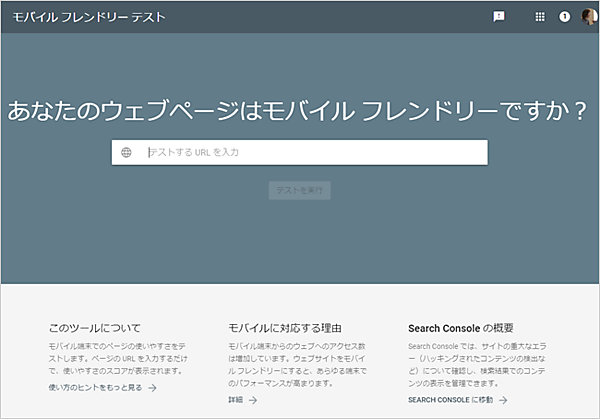Focus the テストする URL を入力 field
This screenshot has width=600, height=419.
click(x=310, y=153)
